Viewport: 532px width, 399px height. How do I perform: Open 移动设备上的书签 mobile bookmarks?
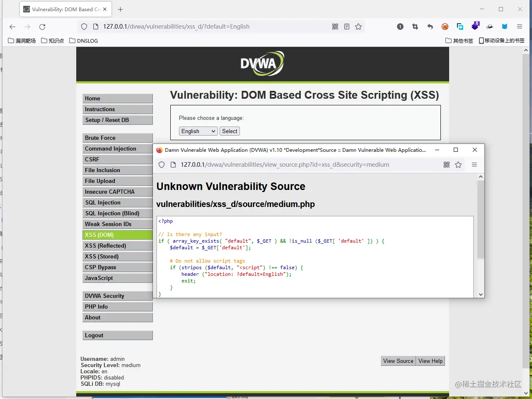coord(502,41)
